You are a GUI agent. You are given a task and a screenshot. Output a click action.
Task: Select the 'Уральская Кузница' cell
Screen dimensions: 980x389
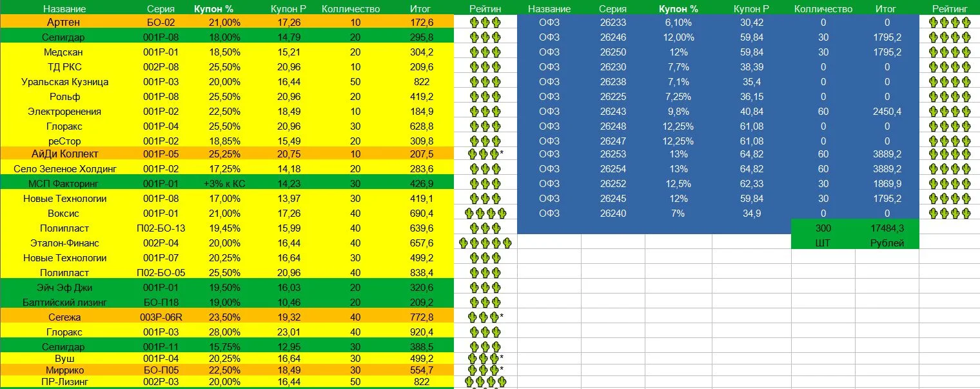pos(64,82)
